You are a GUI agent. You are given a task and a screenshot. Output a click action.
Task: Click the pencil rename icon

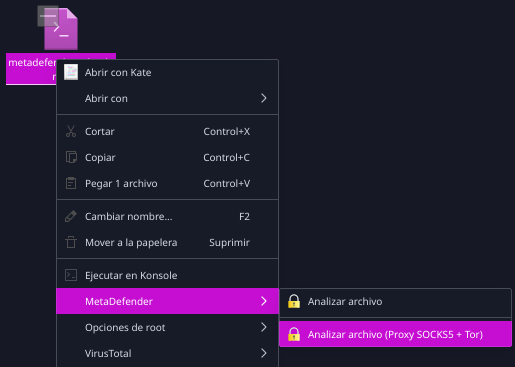71,216
